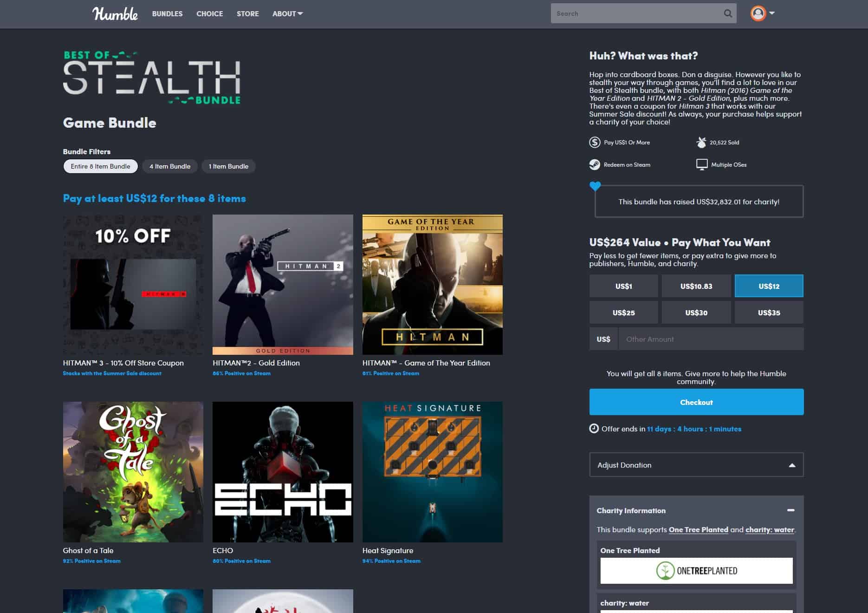Choose the US$25 price option
The height and width of the screenshot is (613, 868).
623,313
